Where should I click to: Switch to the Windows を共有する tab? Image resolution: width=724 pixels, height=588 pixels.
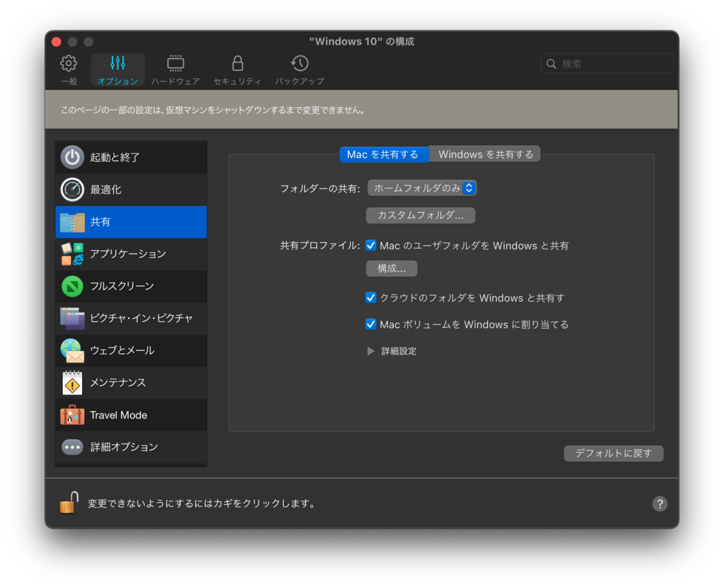[x=485, y=154]
